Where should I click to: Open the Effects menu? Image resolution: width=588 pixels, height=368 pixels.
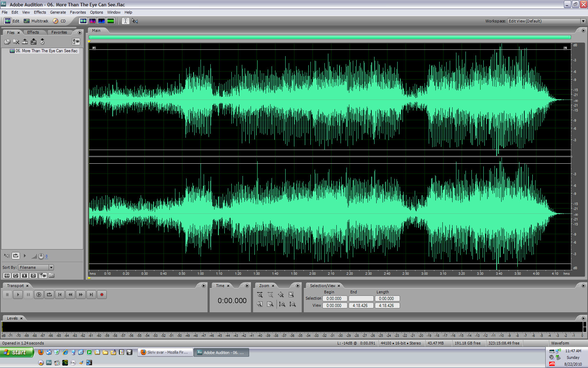tap(40, 12)
